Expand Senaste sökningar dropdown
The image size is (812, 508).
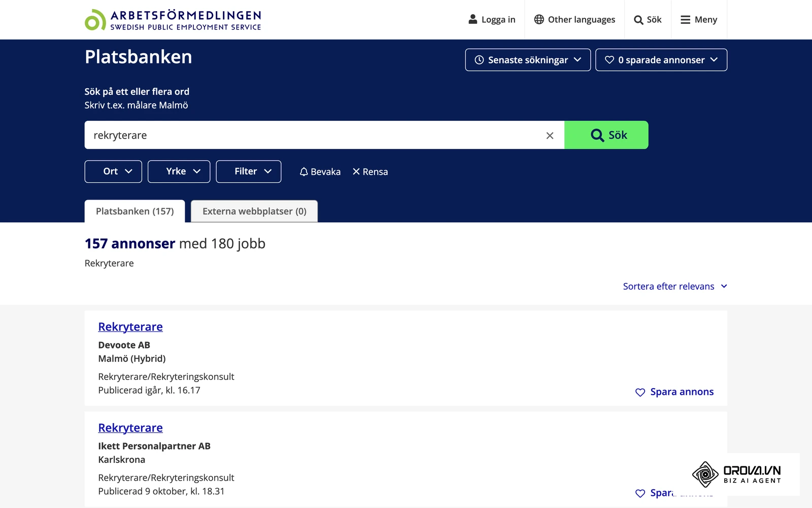click(x=528, y=60)
